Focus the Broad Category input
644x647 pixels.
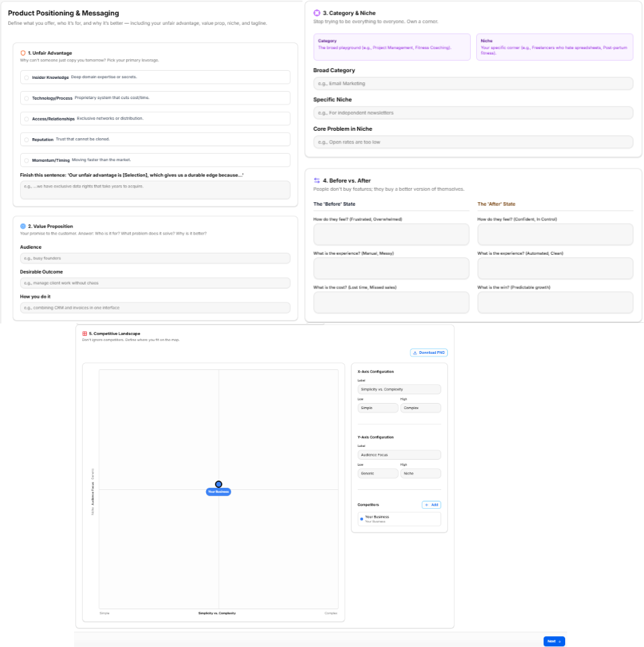click(x=473, y=84)
